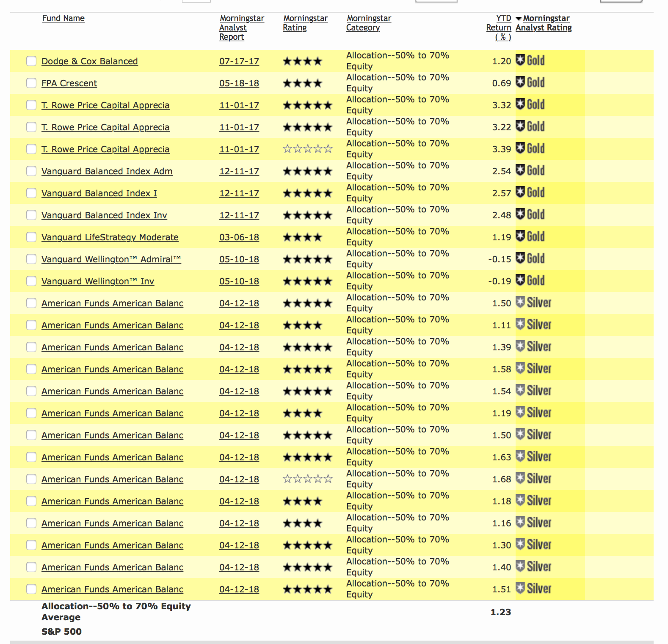This screenshot has width=668, height=644.
Task: Open the Vanguard Balanced Index Adm link
Action: click(x=107, y=171)
